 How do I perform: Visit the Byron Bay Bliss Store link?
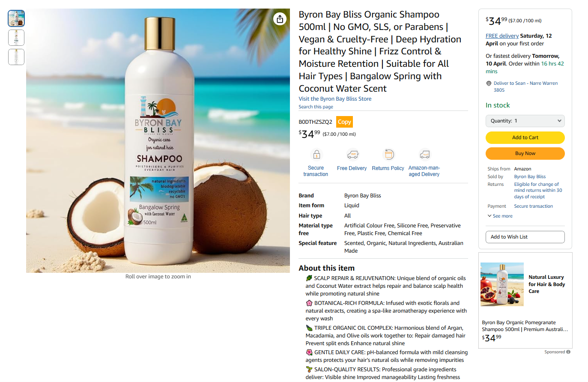[x=335, y=99]
